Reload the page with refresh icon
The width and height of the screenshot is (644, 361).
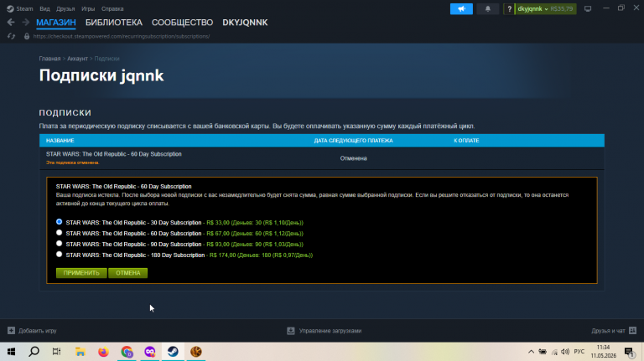coord(11,36)
